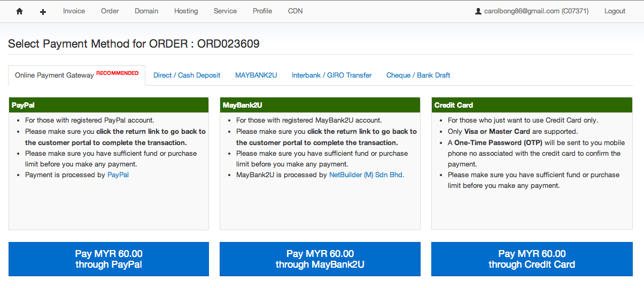Click the red RECOMMENDED badge
644x288 pixels.
tap(117, 73)
